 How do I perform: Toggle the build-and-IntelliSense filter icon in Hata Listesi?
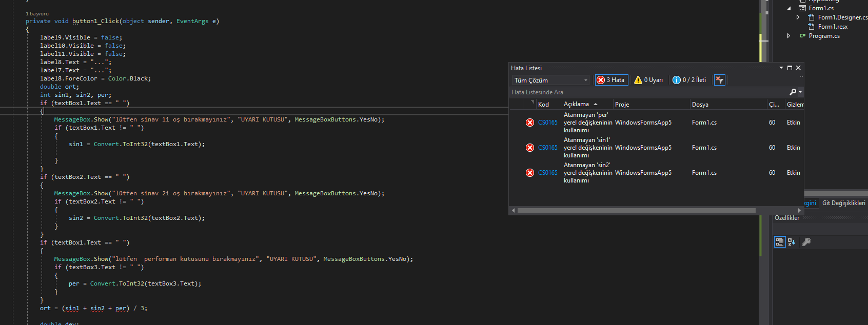tap(719, 80)
